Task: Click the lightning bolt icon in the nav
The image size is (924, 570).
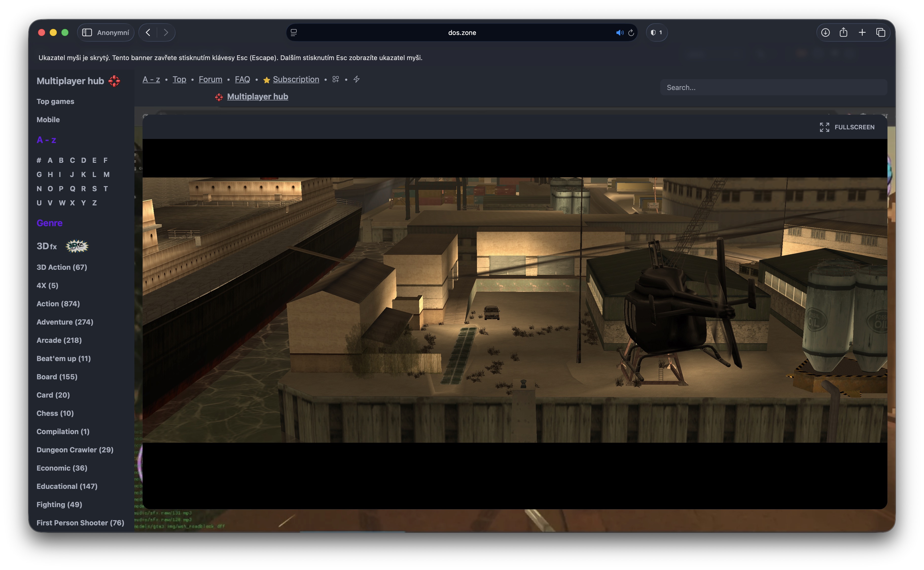Action: pyautogui.click(x=356, y=79)
